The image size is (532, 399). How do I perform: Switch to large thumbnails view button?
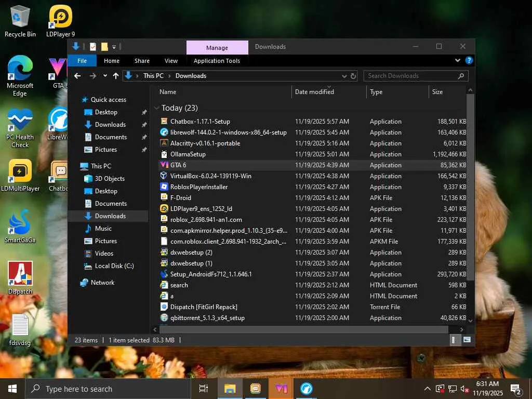click(x=467, y=340)
